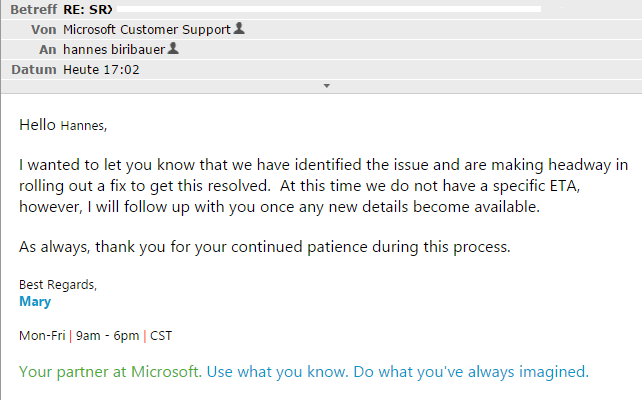The width and height of the screenshot is (642, 400).
Task: Click the Do what you've always imagined text
Action: coord(471,372)
